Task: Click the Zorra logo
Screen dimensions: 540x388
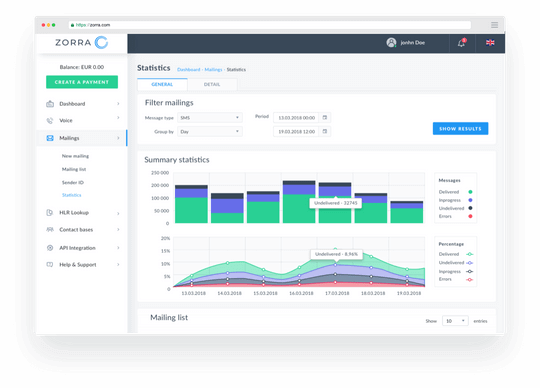Action: pos(82,42)
